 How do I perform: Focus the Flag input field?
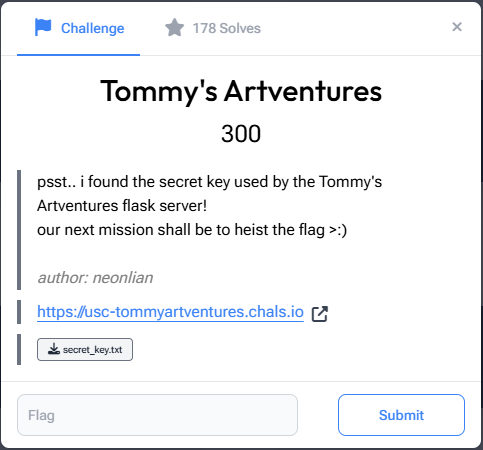157,415
